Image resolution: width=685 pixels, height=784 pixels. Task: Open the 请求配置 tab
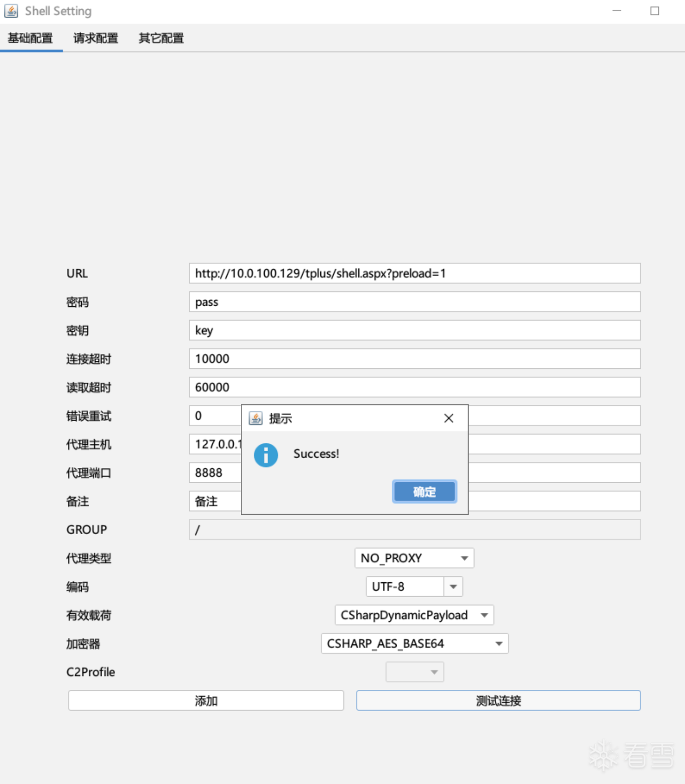[x=96, y=38]
